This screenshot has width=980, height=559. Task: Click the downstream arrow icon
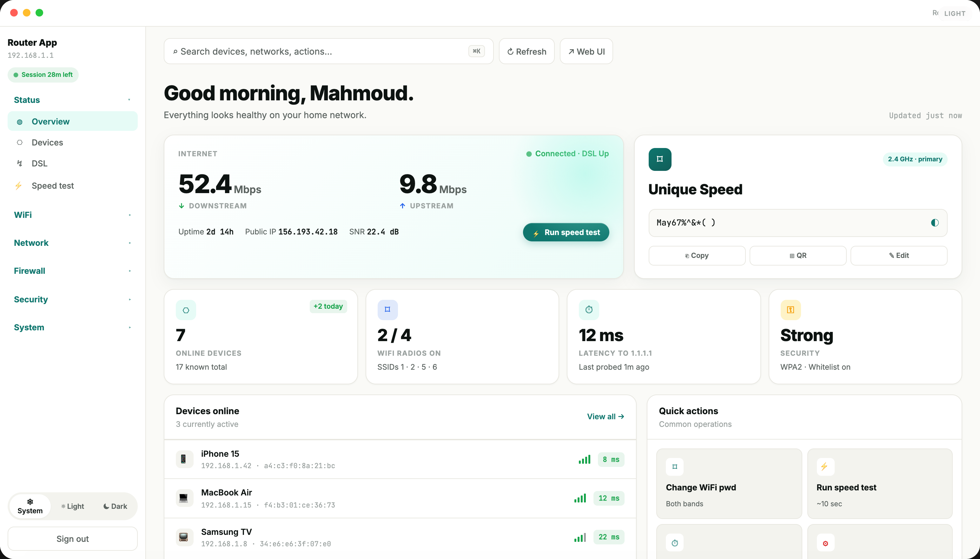(182, 206)
